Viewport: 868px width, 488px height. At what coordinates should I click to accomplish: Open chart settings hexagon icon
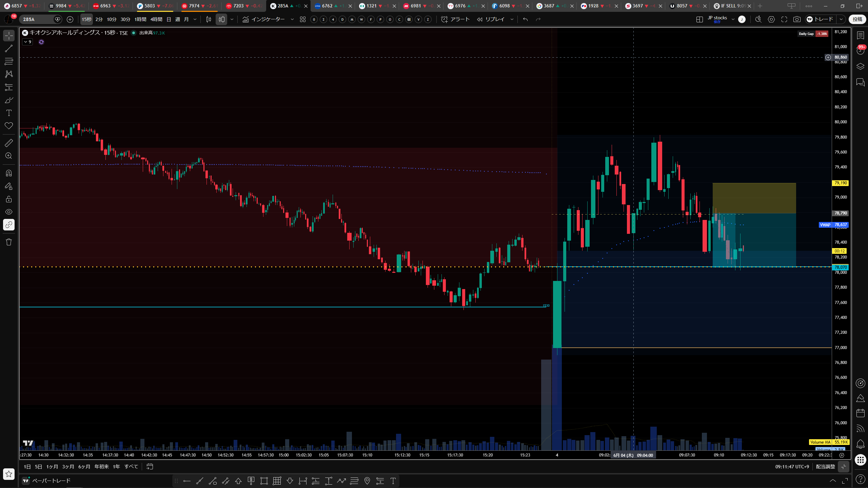[771, 19]
